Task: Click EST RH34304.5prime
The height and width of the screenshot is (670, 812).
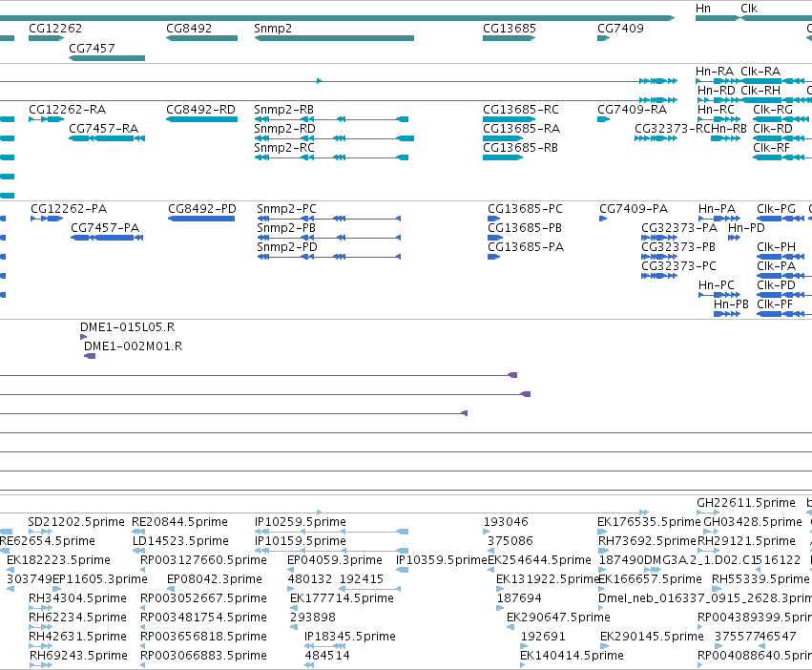Action: click(77, 598)
